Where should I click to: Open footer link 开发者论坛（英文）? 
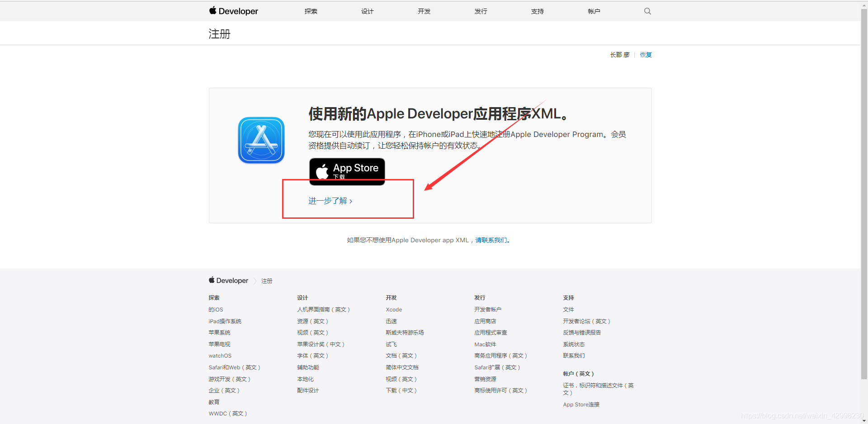(x=586, y=321)
